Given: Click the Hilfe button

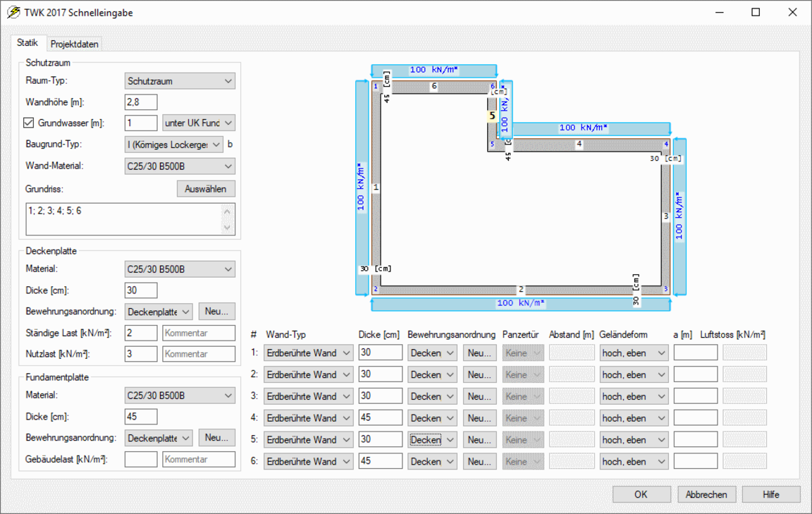Looking at the screenshot, I should 770,494.
